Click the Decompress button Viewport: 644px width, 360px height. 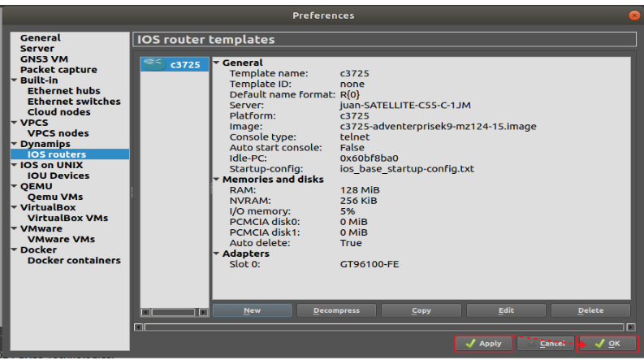[x=336, y=310]
